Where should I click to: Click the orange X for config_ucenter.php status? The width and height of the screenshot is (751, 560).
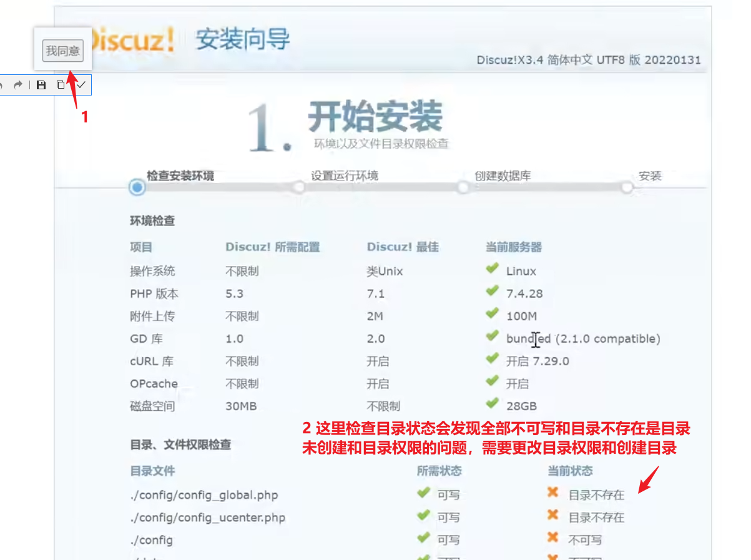[552, 516]
